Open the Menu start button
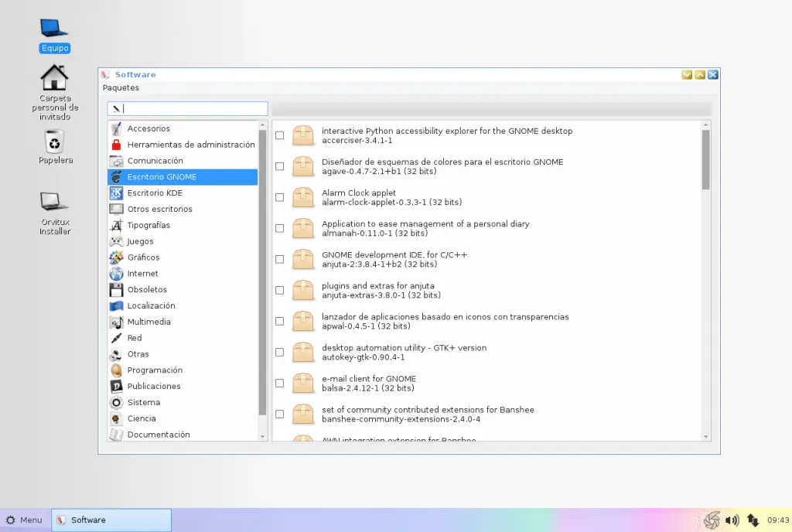792x532 pixels. (24, 520)
